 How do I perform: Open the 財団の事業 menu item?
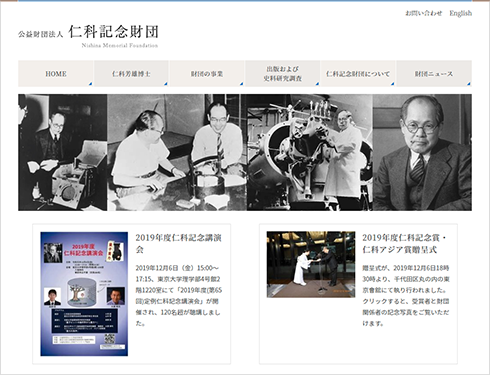(x=207, y=74)
